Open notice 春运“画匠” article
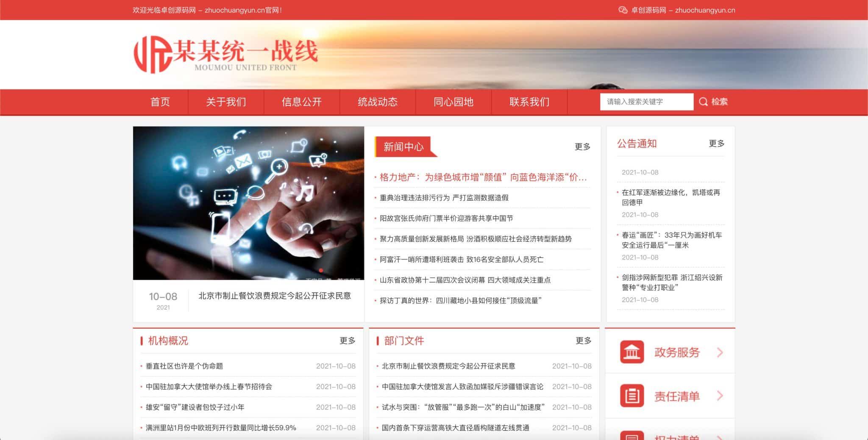 pyautogui.click(x=672, y=240)
